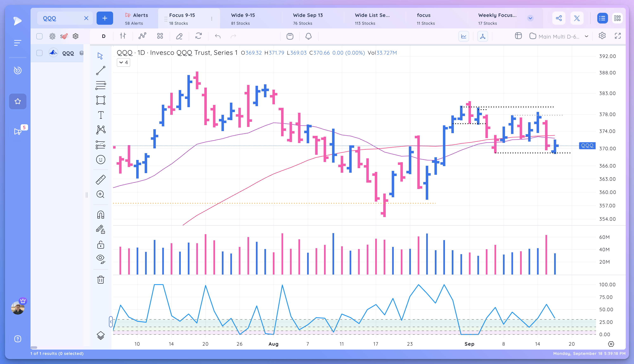Toggle stay in drawing mode
Viewport: 634px width, 364px height.
(100, 229)
